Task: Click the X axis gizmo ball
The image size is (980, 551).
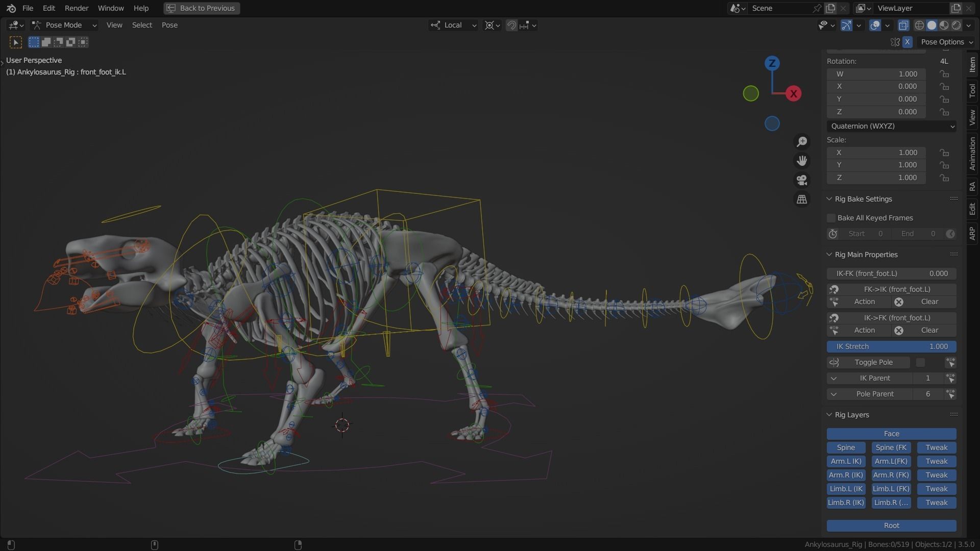Action: (793, 94)
